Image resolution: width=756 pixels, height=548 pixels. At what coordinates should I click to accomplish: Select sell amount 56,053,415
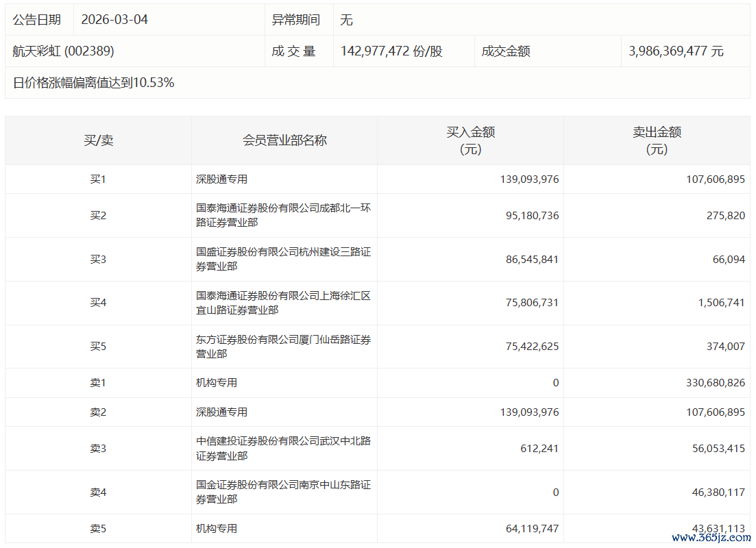(x=719, y=448)
